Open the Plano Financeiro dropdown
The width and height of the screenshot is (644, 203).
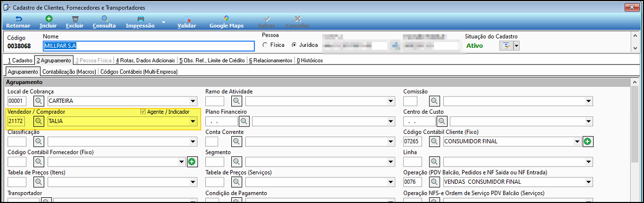pos(391,121)
